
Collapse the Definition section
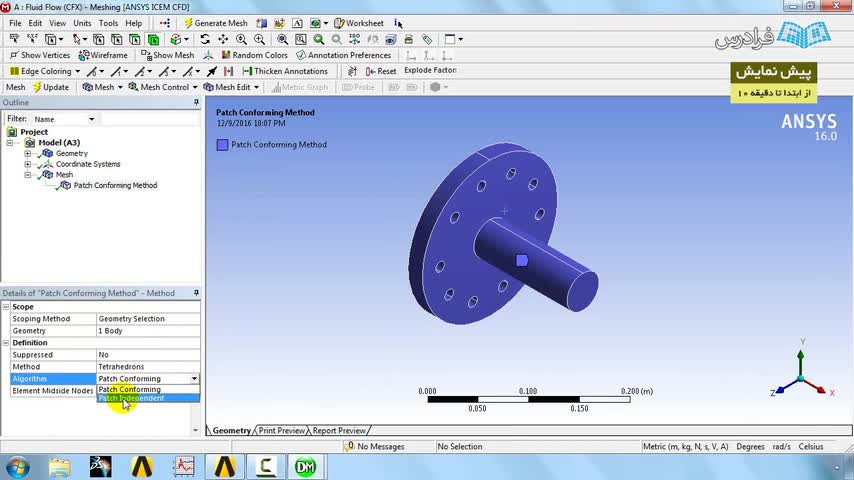(6, 343)
